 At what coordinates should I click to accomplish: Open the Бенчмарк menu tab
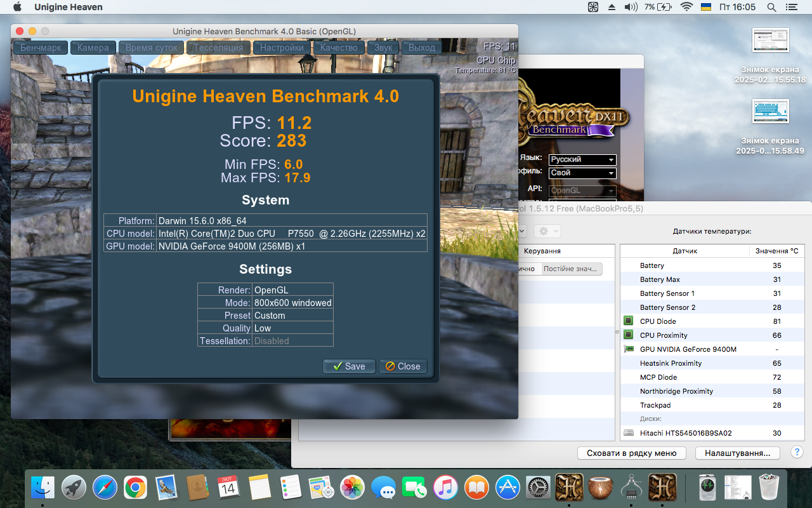click(41, 48)
